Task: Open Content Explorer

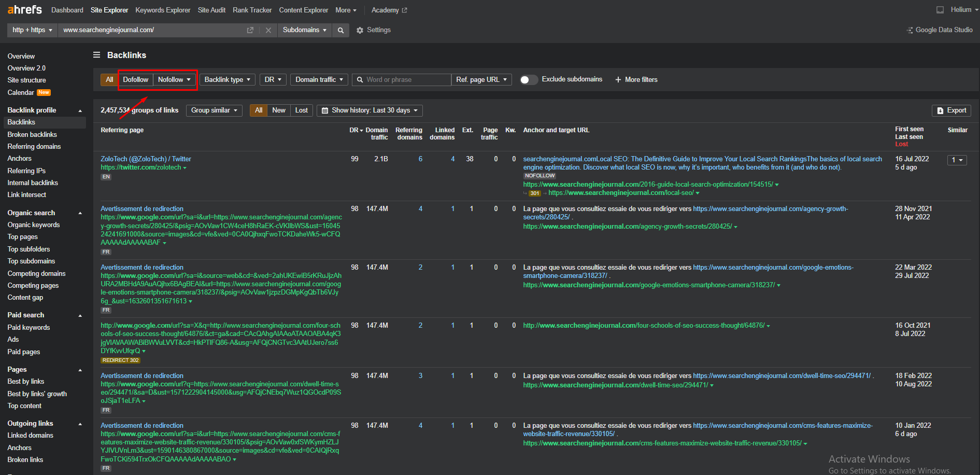Action: (x=304, y=10)
